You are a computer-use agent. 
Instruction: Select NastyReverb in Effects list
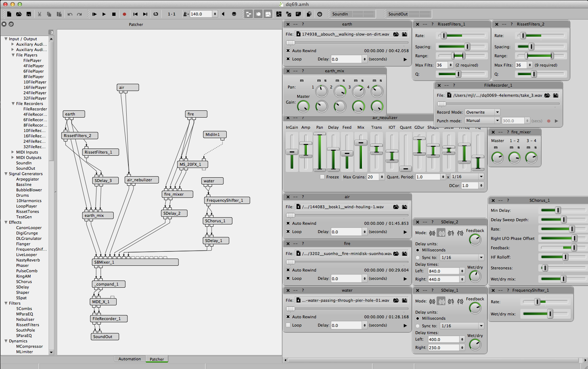coord(28,260)
